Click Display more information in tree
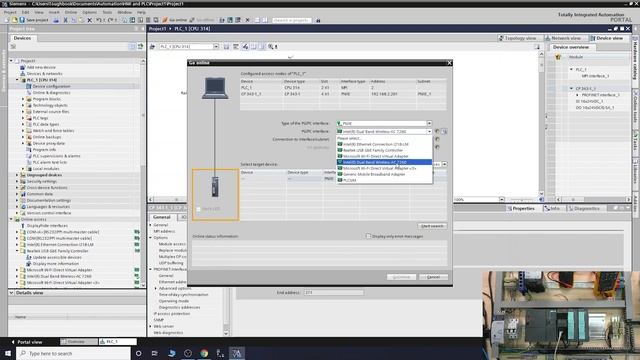This screenshot has height=360, width=640. tap(56, 264)
